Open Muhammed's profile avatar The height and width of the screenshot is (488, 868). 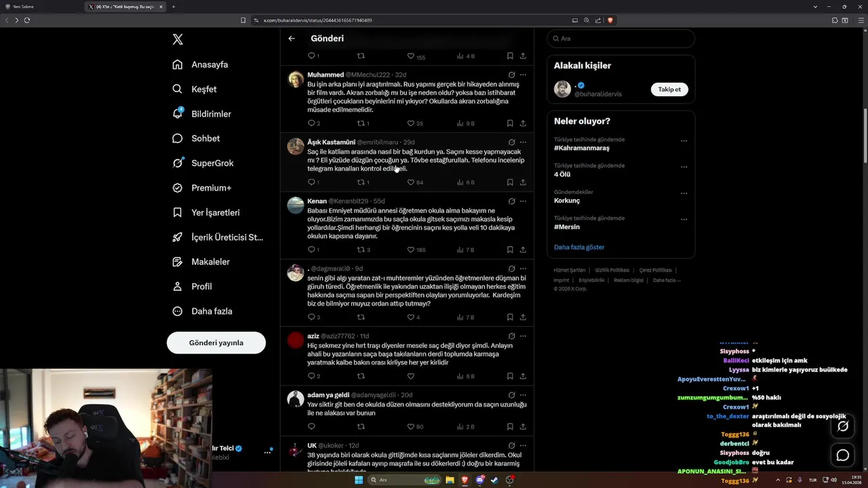(x=296, y=79)
